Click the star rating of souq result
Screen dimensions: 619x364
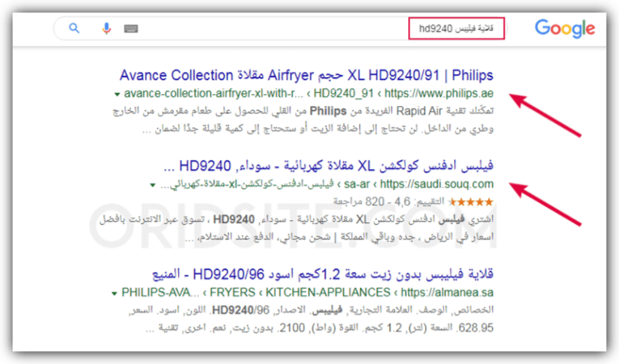coord(471,202)
